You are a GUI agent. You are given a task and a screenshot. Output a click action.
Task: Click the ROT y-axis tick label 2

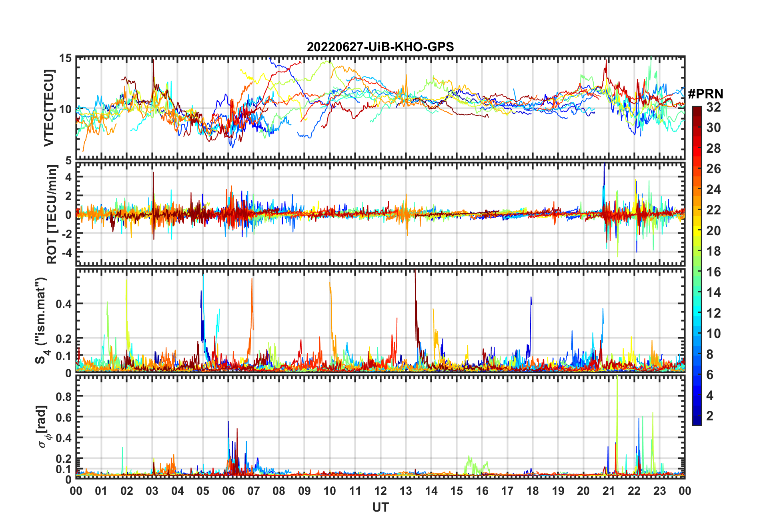tap(68, 196)
